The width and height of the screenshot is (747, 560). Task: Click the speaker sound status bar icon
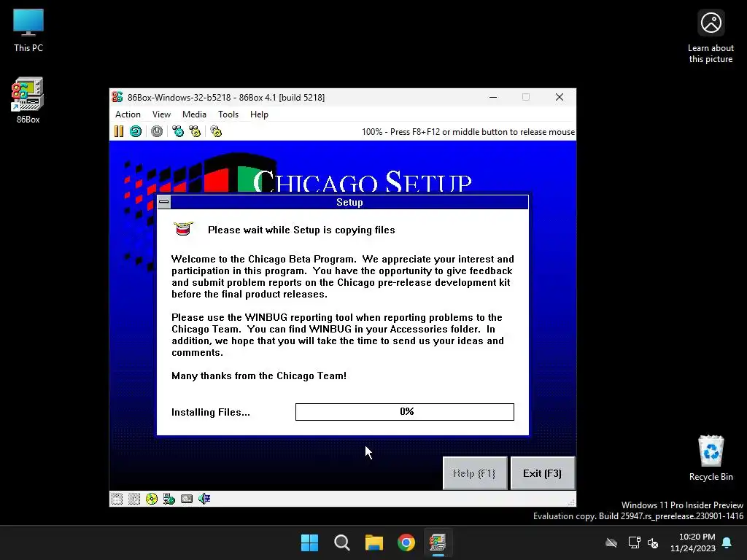coord(204,499)
